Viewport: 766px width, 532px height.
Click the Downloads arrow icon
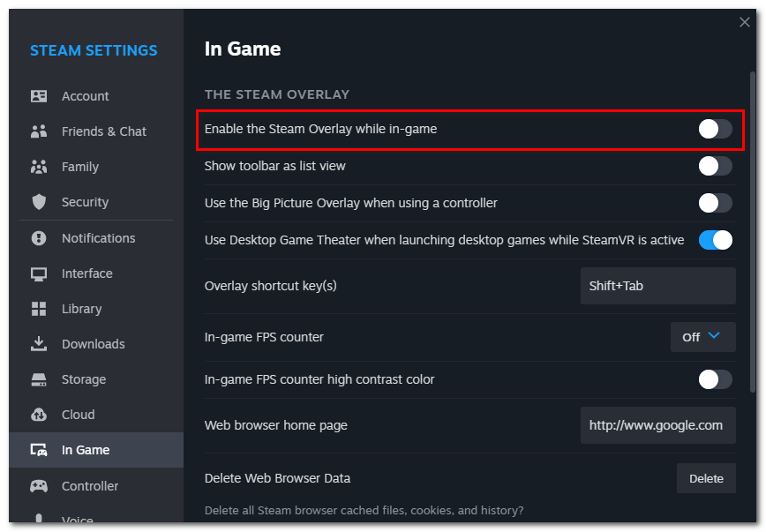point(40,344)
